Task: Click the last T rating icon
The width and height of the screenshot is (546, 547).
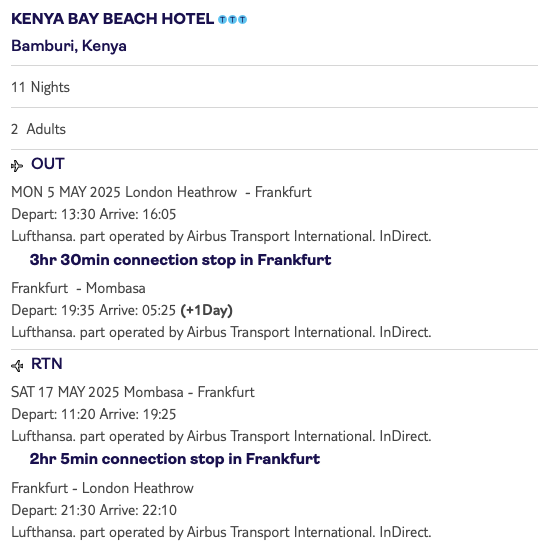Action: point(242,20)
